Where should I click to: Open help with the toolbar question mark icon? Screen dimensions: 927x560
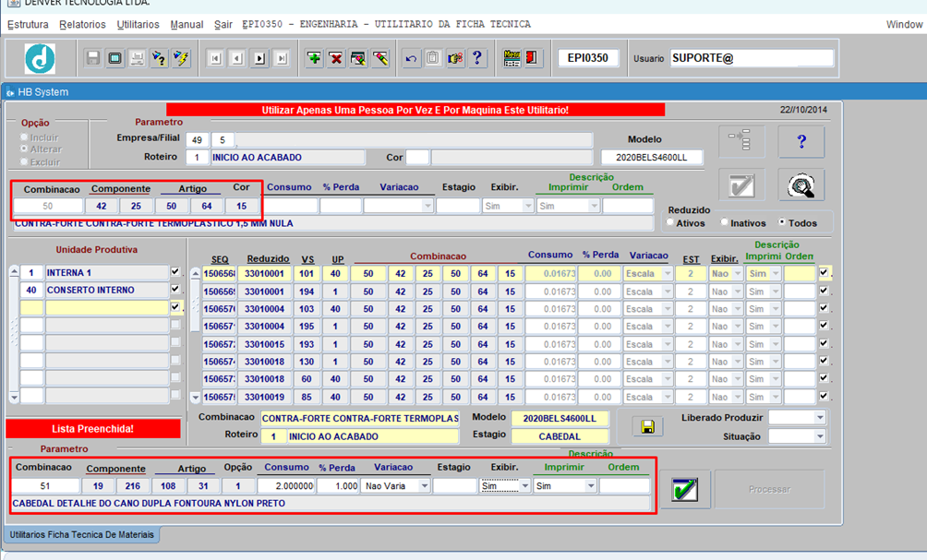coord(477,58)
